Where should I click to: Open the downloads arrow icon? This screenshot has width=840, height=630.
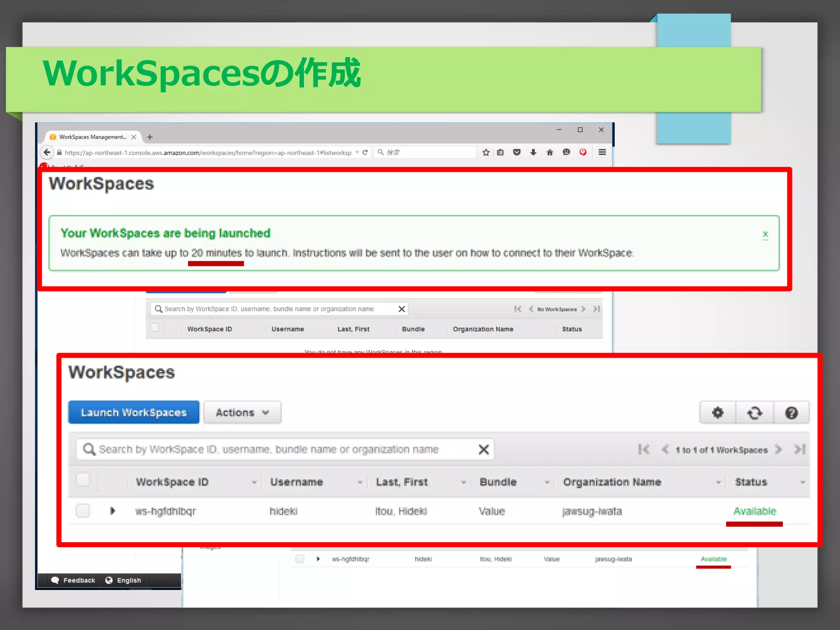pyautogui.click(x=533, y=152)
